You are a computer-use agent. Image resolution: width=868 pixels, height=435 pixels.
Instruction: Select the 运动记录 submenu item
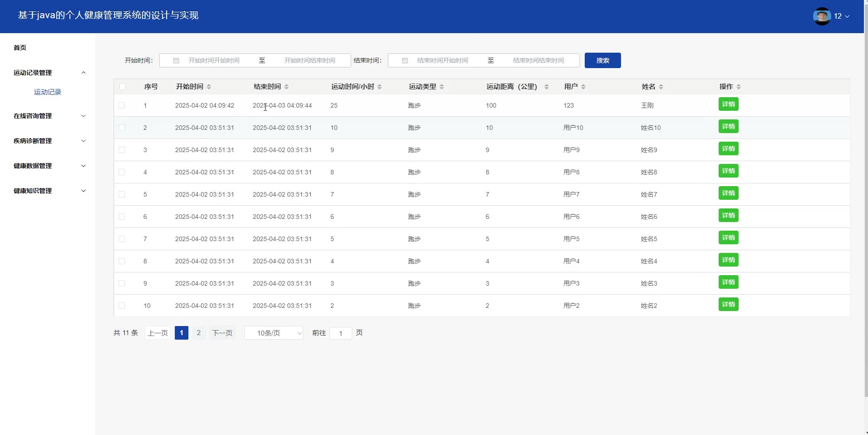click(x=48, y=92)
